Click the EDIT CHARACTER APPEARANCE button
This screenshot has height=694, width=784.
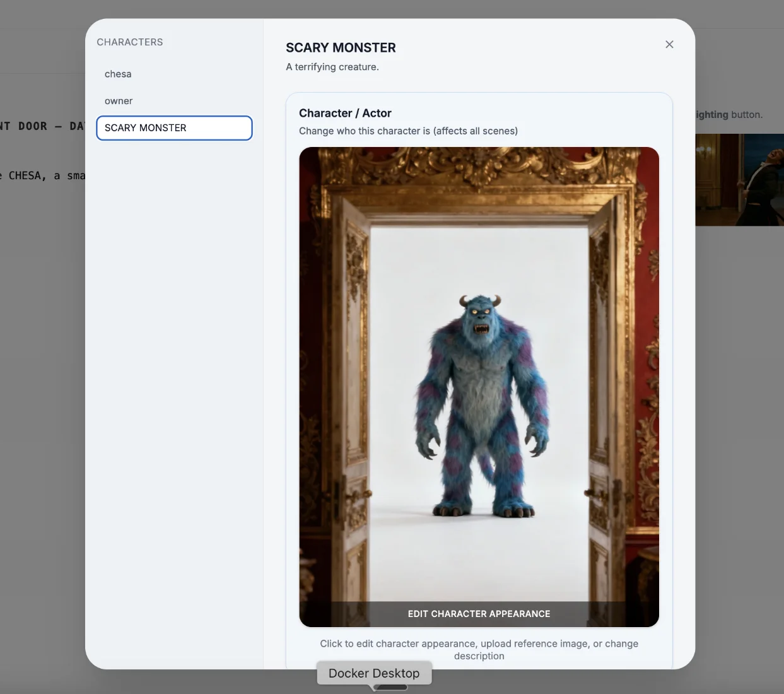[479, 613]
